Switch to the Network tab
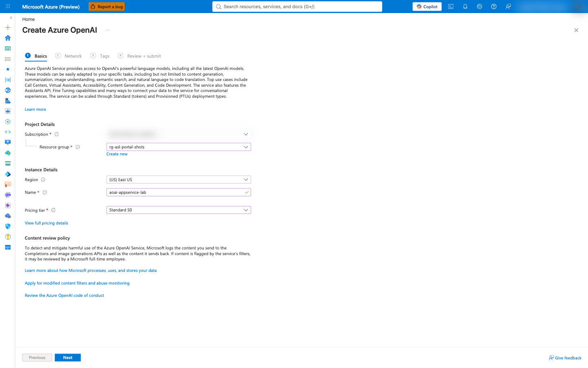This screenshot has width=588, height=368. click(69, 56)
